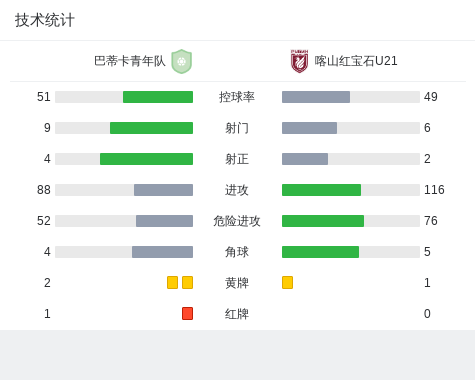Click the first yellow card icon for 巴蒂卡青年队
The height and width of the screenshot is (380, 475).
(x=172, y=282)
